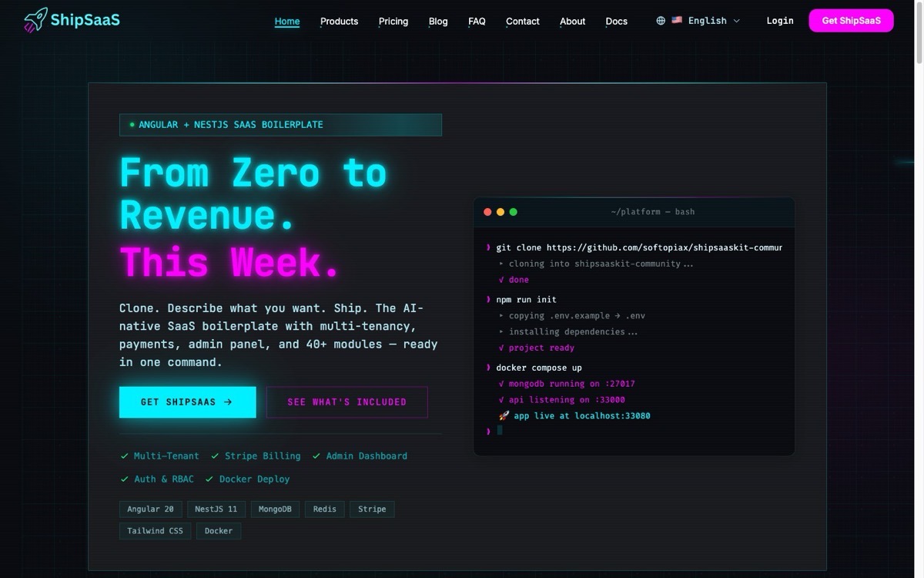Select the Docker tech tag

click(x=219, y=531)
